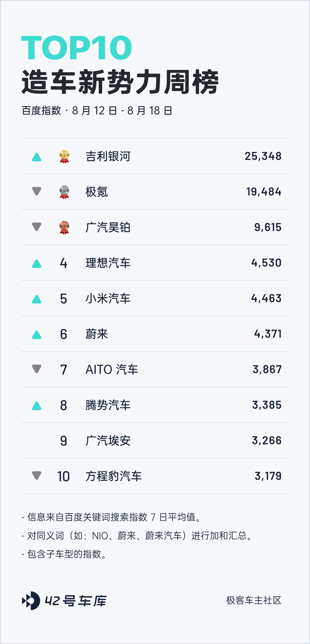Click the green up arrow beside 蔚来
This screenshot has width=310, height=644.
pyautogui.click(x=36, y=335)
